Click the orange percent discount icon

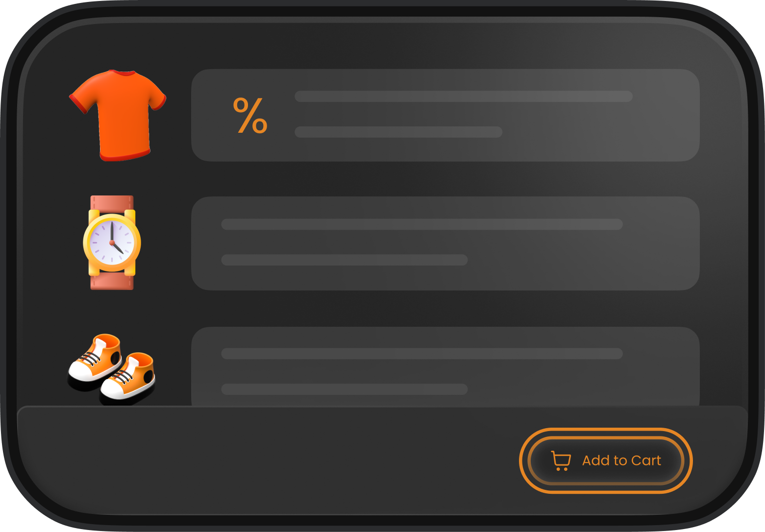point(250,115)
